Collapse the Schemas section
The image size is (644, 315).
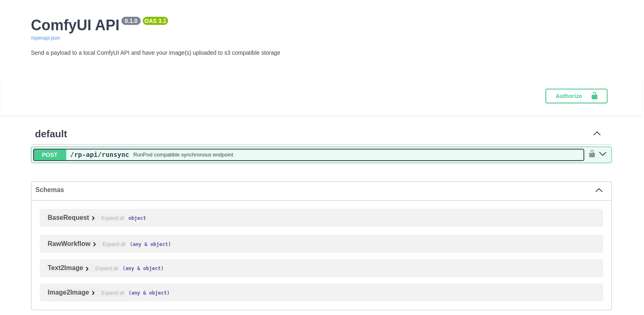[599, 190]
